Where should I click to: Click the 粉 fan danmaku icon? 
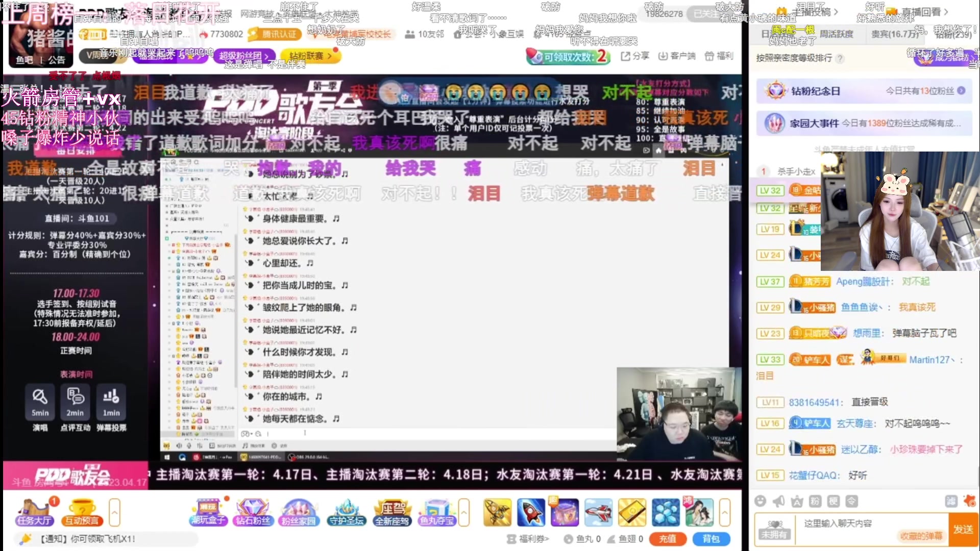(815, 501)
